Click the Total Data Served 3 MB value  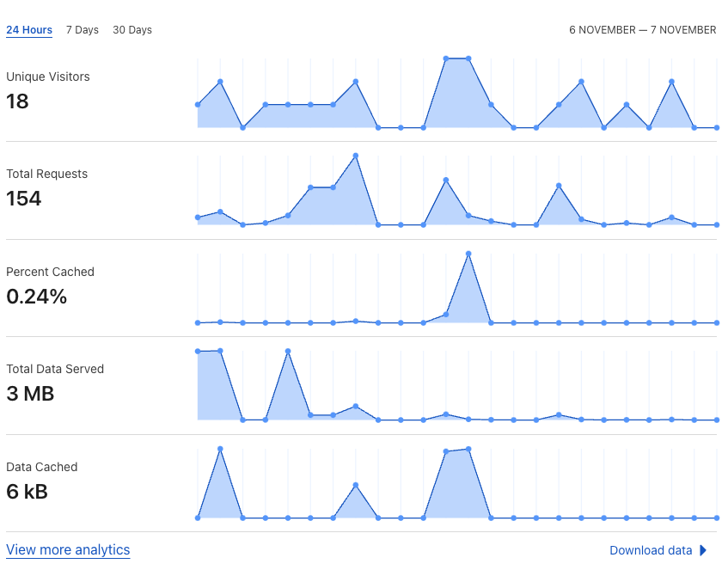coord(30,394)
